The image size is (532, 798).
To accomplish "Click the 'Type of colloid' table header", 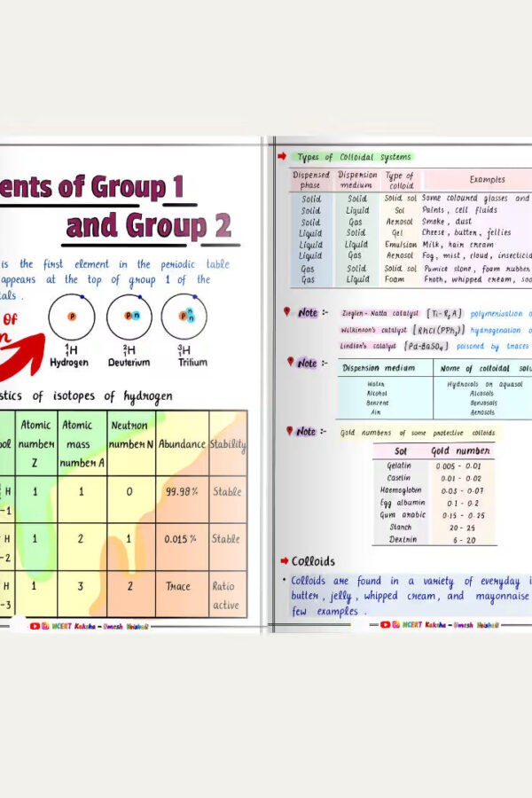I will pos(400,180).
